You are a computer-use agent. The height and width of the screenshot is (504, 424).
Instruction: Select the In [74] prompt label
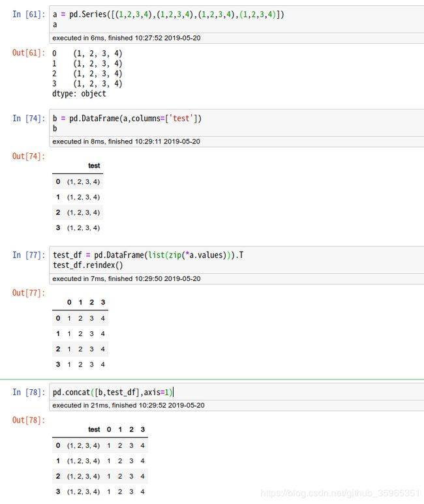29,119
